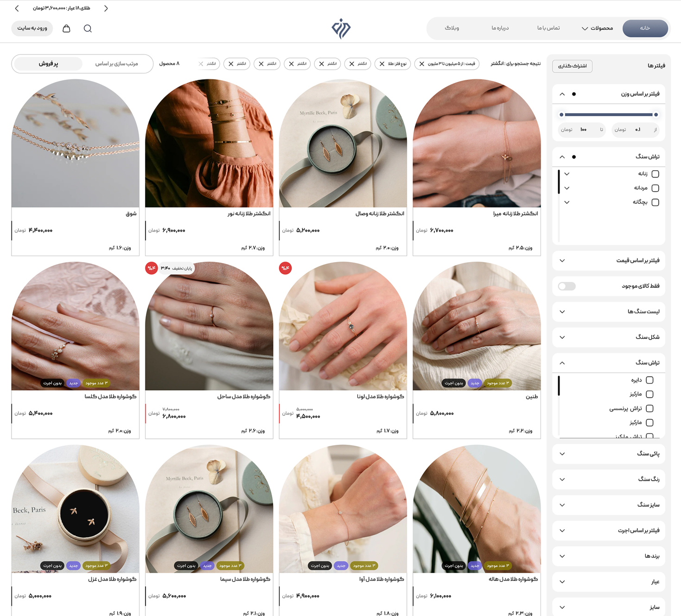Open the درباره ما menu item

coord(500,28)
